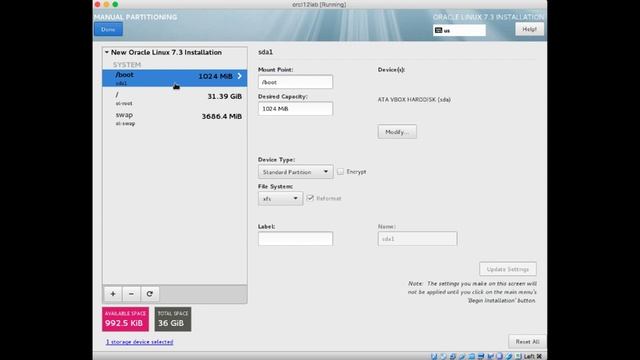Click the red close window button
Screen dimensions: 640x360
pyautogui.click(x=98, y=4)
